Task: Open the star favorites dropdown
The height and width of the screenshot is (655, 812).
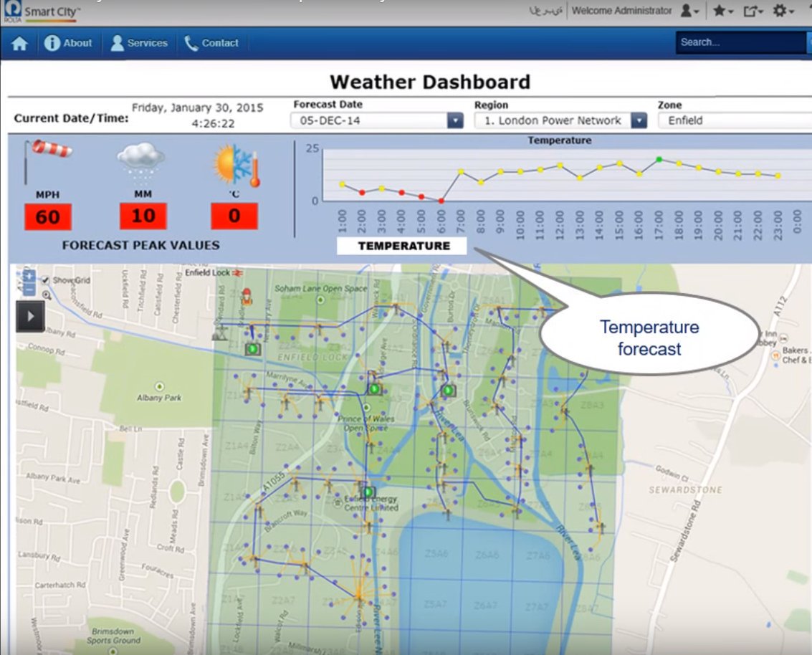Action: click(x=722, y=10)
